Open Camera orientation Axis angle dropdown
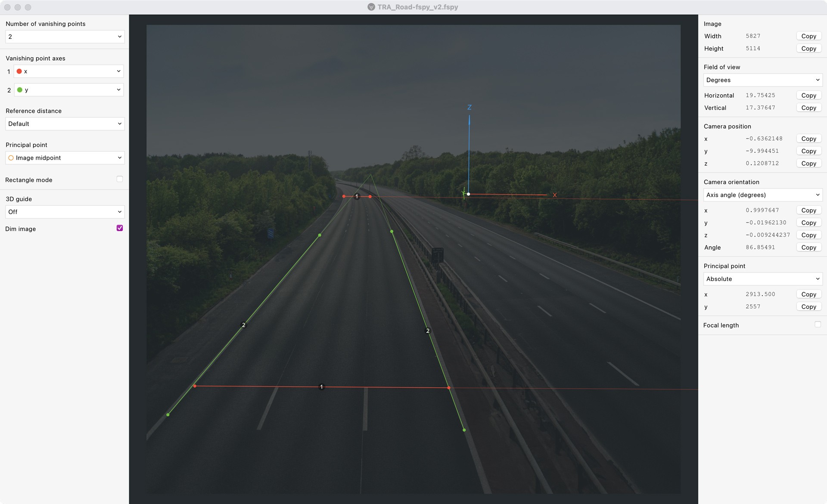The width and height of the screenshot is (827, 504). pos(762,195)
